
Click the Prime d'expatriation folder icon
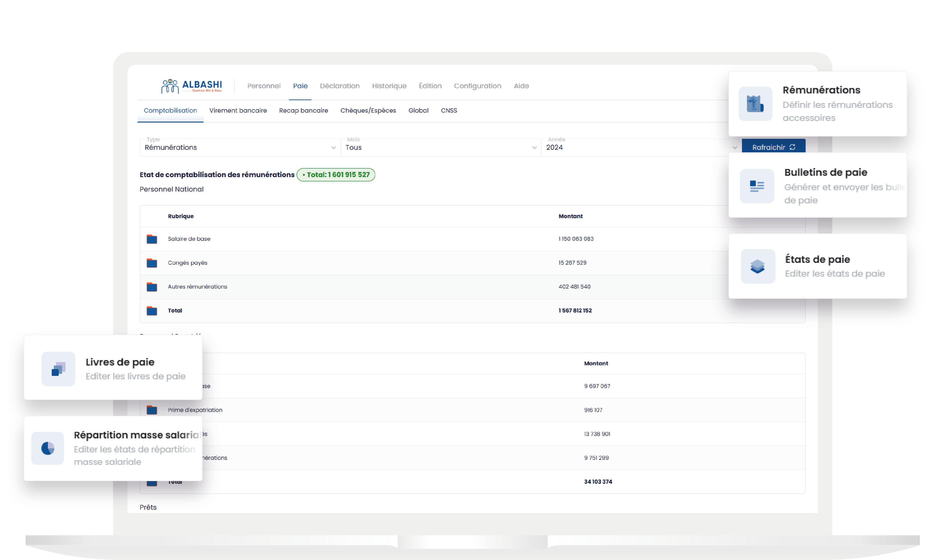[x=152, y=410]
